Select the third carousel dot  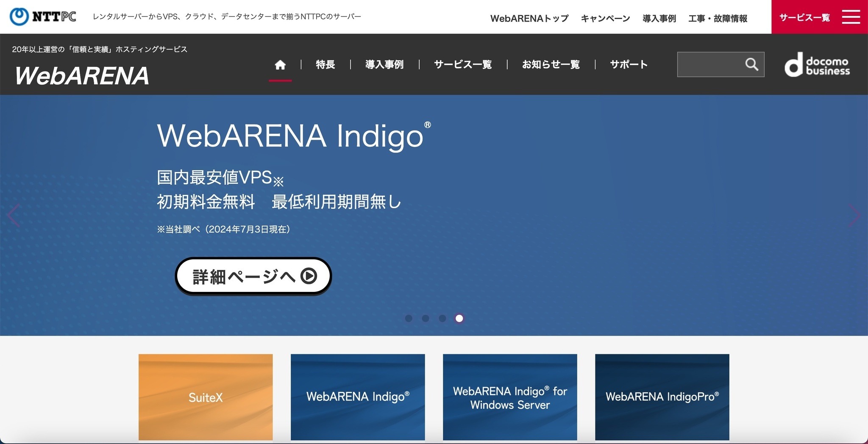pos(442,318)
